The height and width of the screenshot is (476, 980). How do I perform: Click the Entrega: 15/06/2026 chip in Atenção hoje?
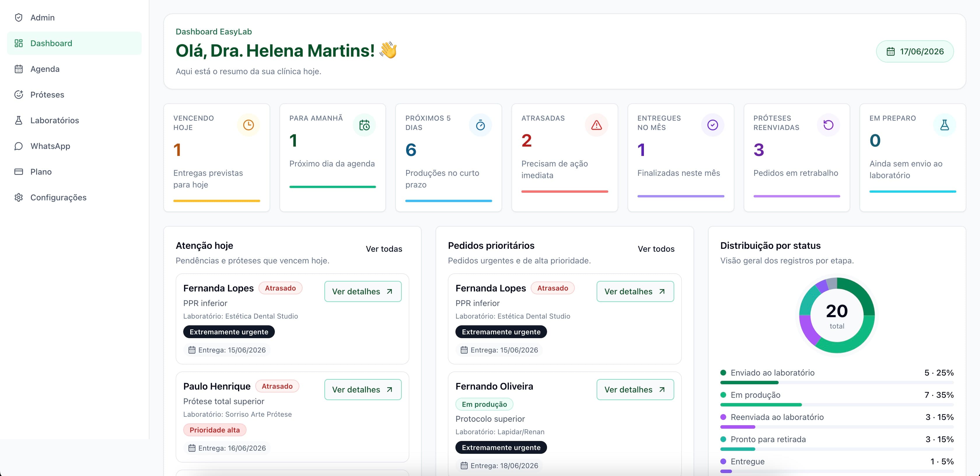[227, 350]
